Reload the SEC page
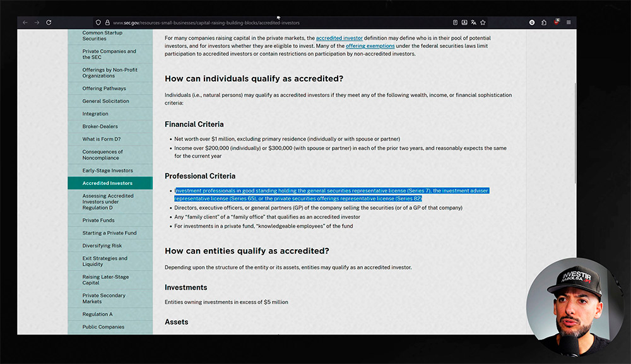This screenshot has height=364, width=631. (49, 23)
